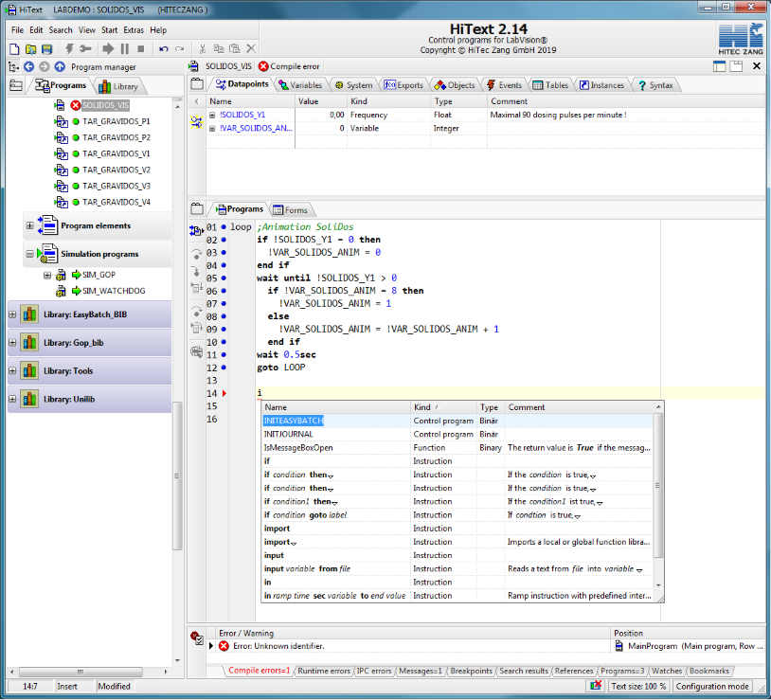Viewport: 771px width, 700px height.
Task: Select INITEASYBATCH in the autocomplete list
Action: pos(294,421)
